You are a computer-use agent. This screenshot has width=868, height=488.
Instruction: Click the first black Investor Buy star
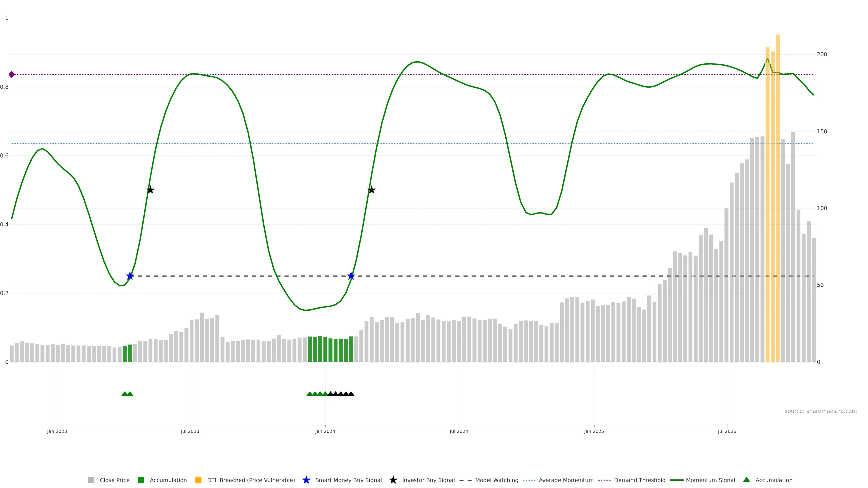150,190
